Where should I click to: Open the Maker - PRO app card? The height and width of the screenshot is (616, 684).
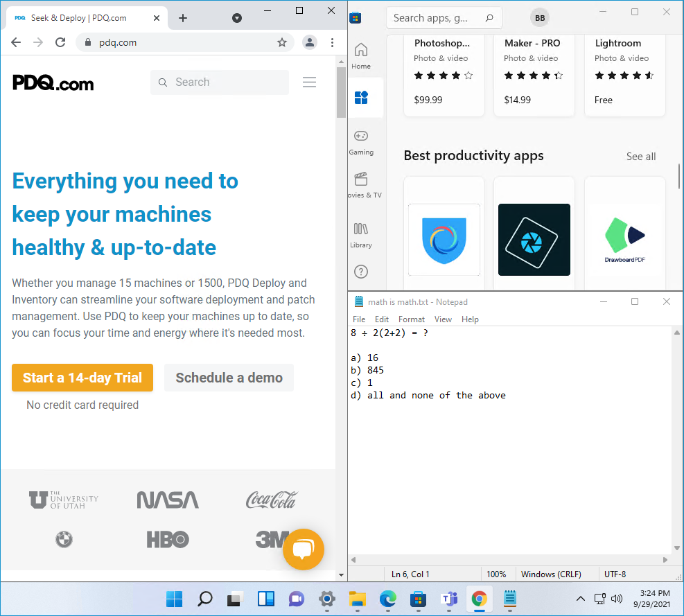[x=534, y=75]
